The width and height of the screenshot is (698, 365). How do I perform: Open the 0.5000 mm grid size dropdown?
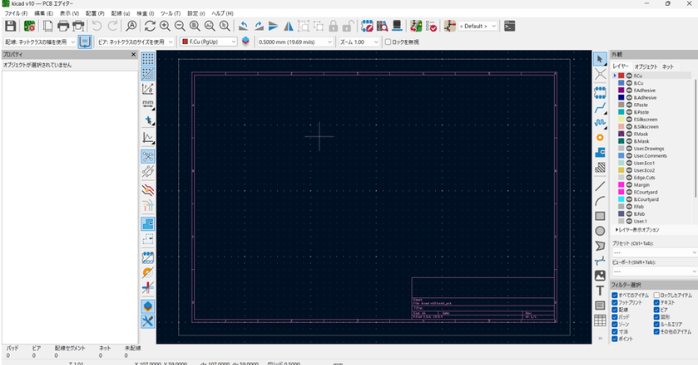point(295,42)
